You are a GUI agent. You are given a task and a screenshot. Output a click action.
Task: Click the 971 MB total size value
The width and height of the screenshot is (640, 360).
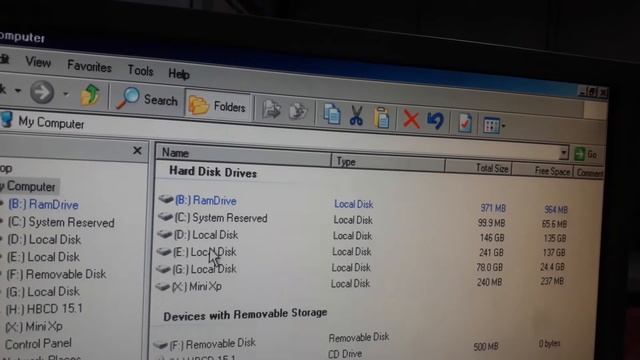(x=493, y=208)
